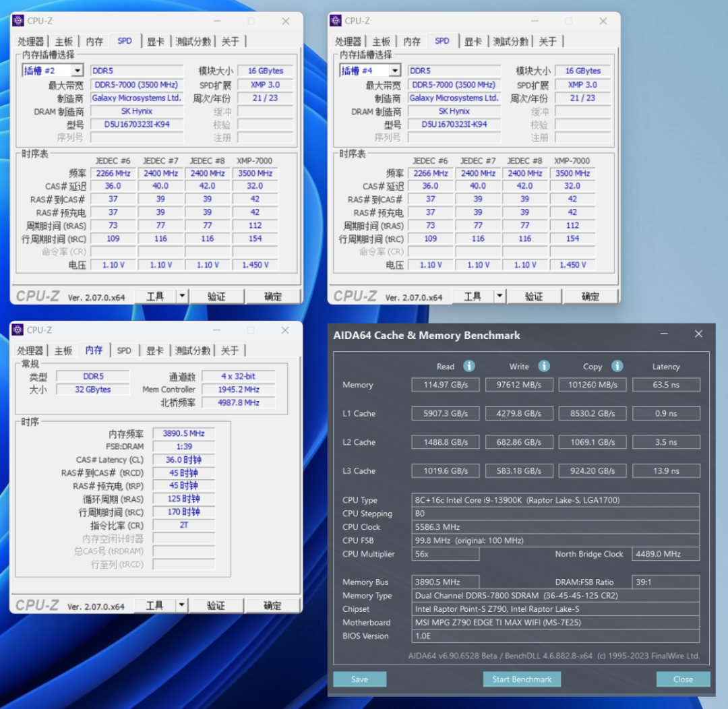Click BIOS Version field 1.0E
This screenshot has height=709, width=728.
[555, 636]
